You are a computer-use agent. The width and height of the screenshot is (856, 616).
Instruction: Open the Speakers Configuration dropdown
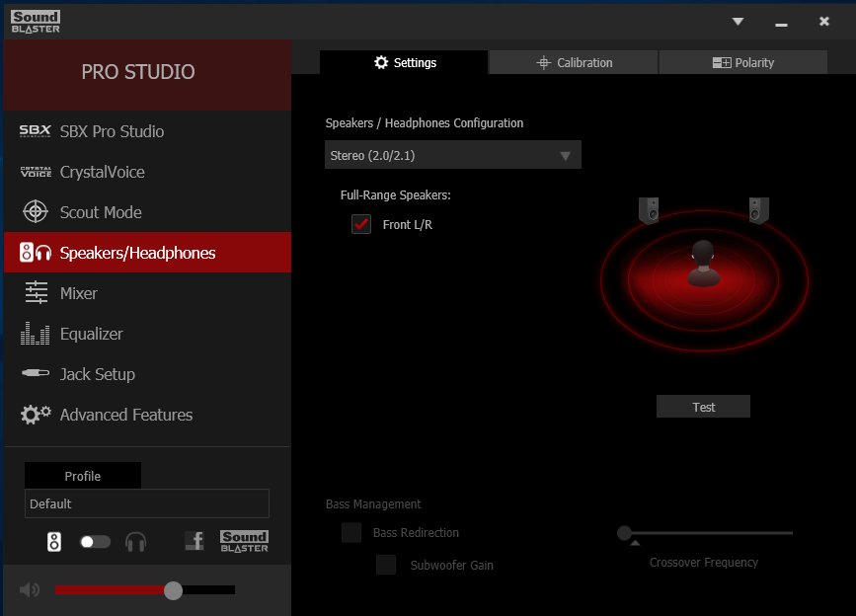[x=452, y=154]
